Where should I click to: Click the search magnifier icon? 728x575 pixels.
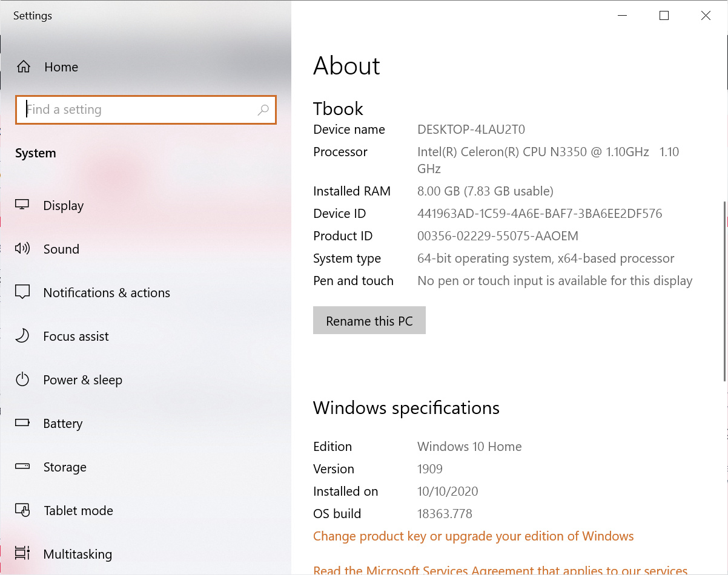(x=263, y=110)
